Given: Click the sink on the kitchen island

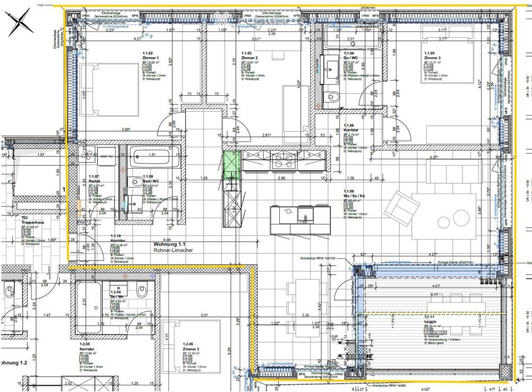Looking at the screenshot, I should pyautogui.click(x=305, y=215).
